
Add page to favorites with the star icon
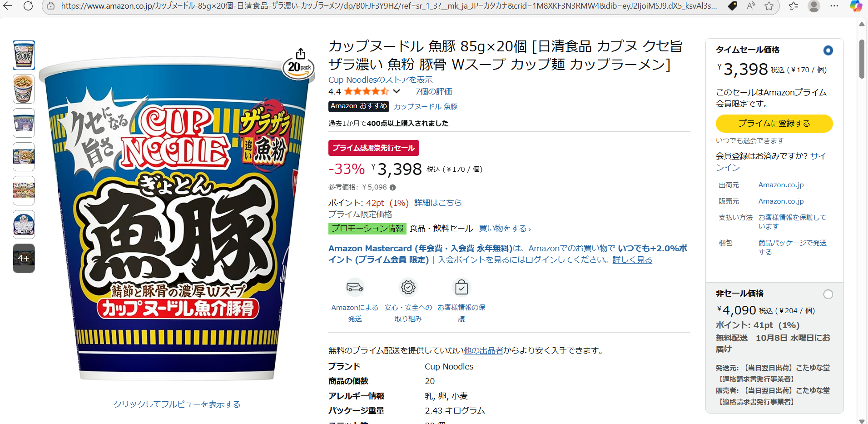(769, 6)
